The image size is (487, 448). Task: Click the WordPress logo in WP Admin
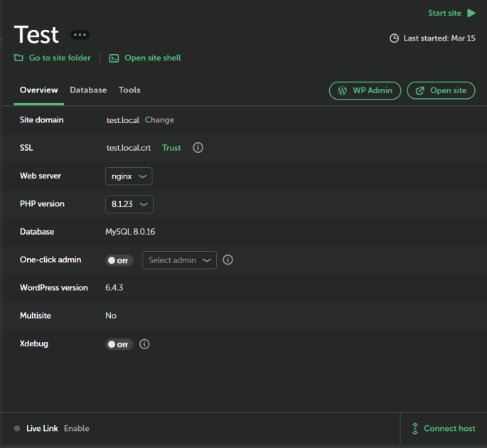342,91
